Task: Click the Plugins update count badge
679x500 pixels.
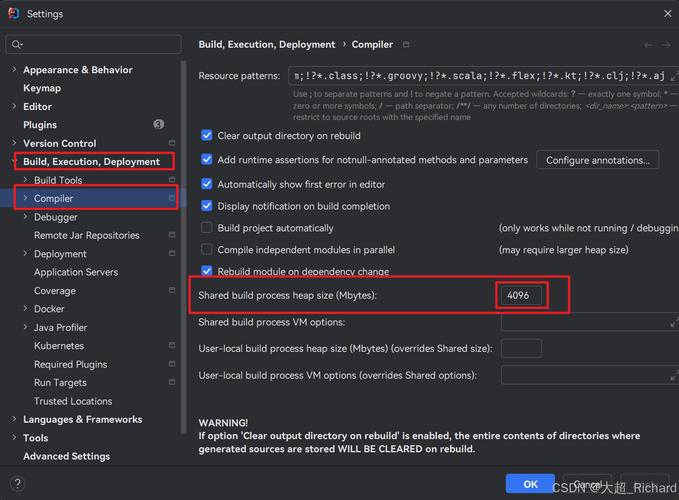Action: pos(158,125)
